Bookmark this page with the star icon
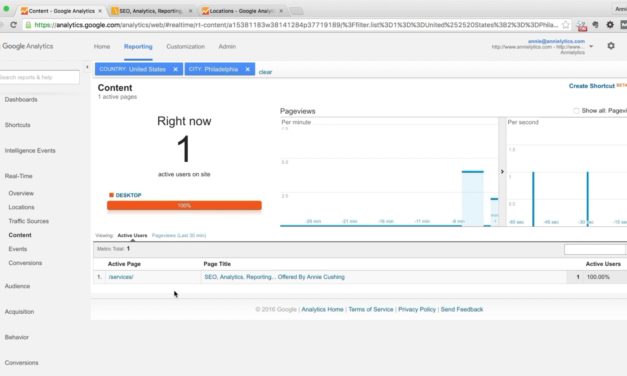 (x=565, y=25)
